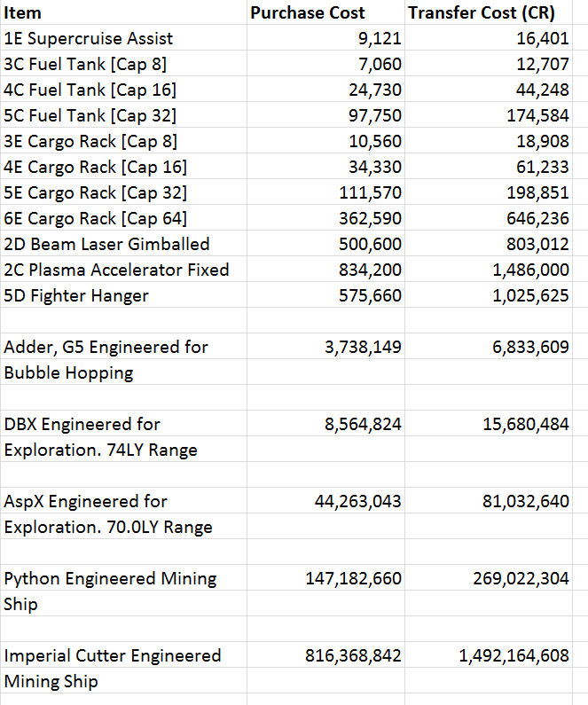Click the transfer cost value 12,707
The height and width of the screenshot is (705, 588).
(542, 64)
